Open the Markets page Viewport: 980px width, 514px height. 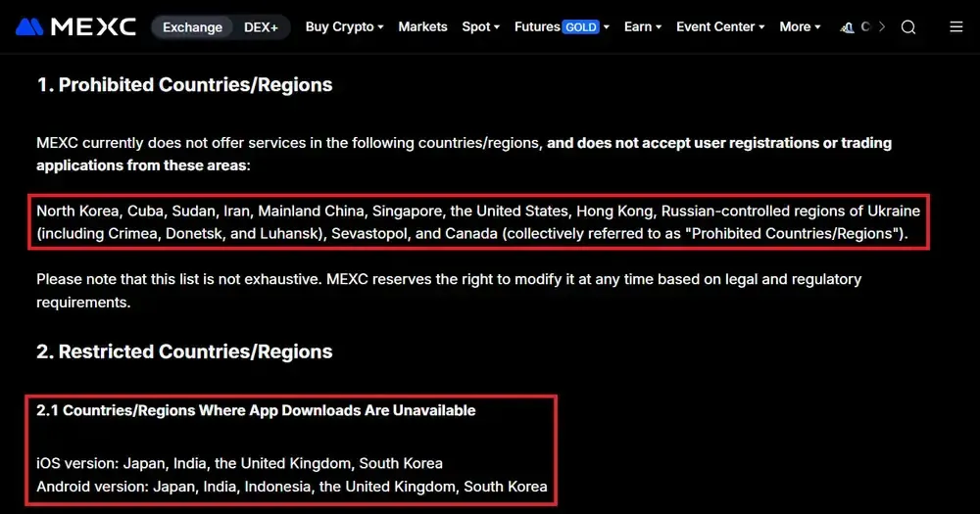pyautogui.click(x=422, y=26)
